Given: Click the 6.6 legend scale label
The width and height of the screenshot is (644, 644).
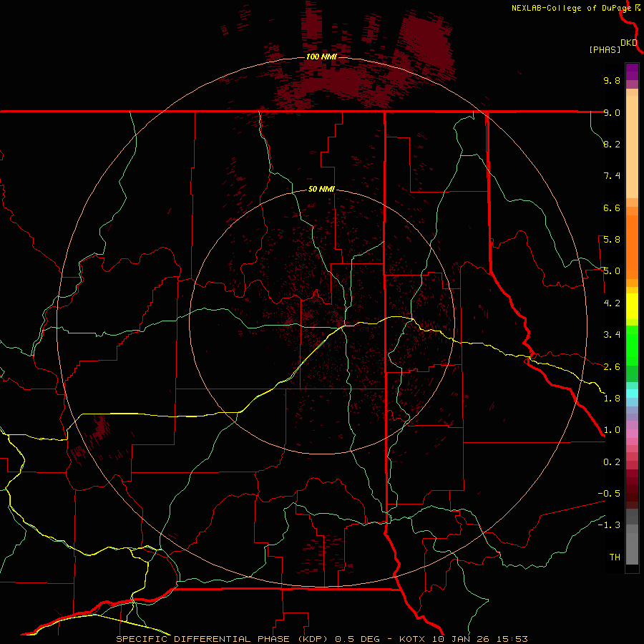Looking at the screenshot, I should [x=612, y=208].
